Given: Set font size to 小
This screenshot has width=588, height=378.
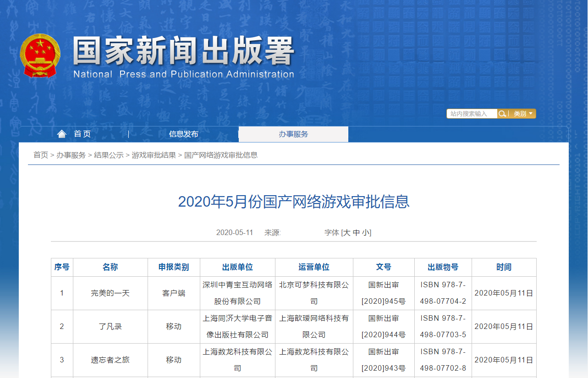Looking at the screenshot, I should point(365,233).
